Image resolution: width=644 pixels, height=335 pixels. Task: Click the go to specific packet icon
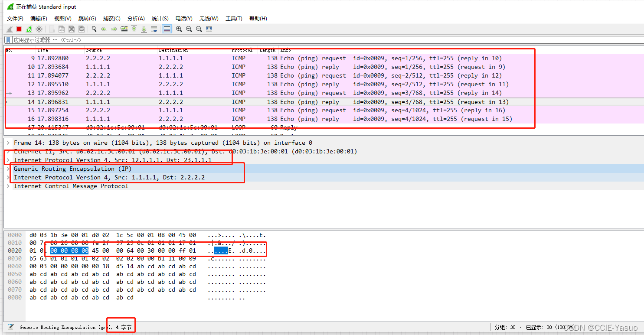tap(124, 29)
